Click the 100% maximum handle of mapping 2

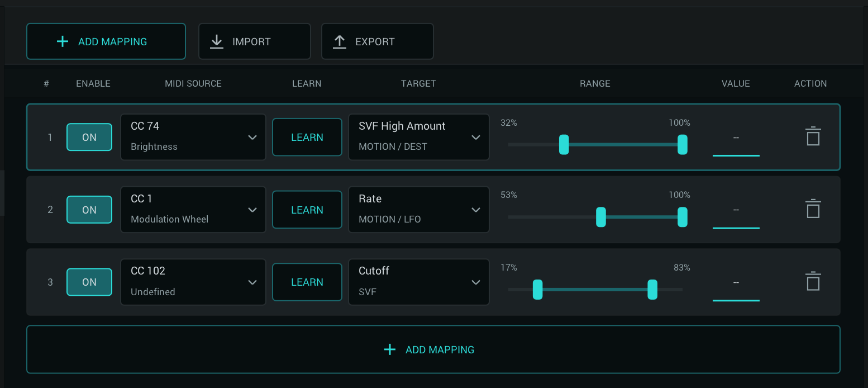683,217
